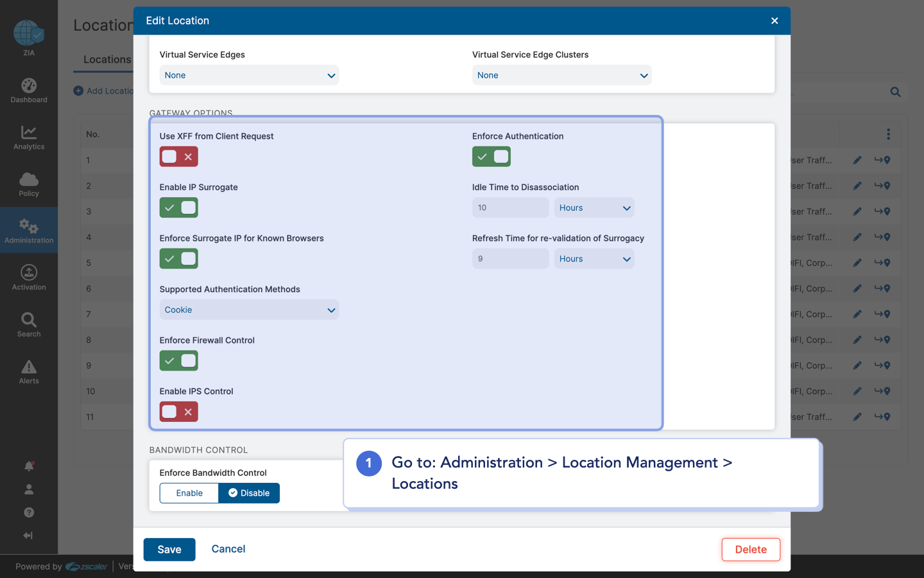Click the Delete button in Edit Location
924x578 pixels.
[x=751, y=549]
